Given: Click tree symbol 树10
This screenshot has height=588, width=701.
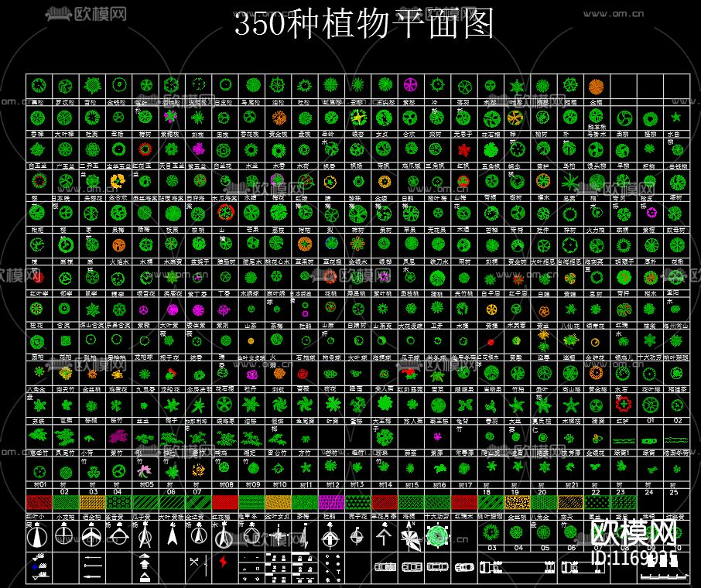Looking at the screenshot, I should 278,469.
